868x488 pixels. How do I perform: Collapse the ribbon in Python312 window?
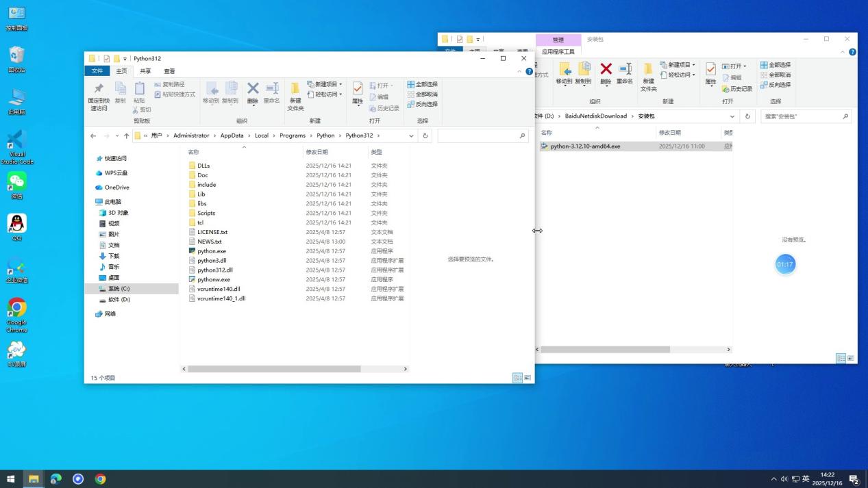(x=519, y=71)
